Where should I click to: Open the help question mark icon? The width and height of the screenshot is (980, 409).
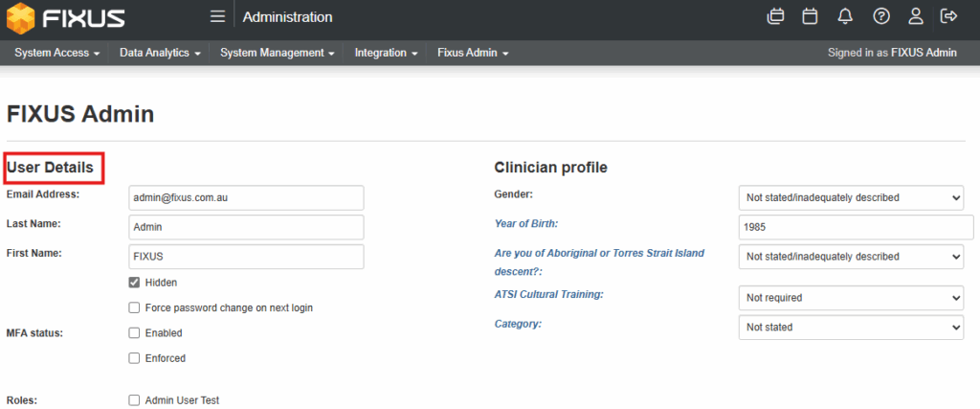click(881, 17)
